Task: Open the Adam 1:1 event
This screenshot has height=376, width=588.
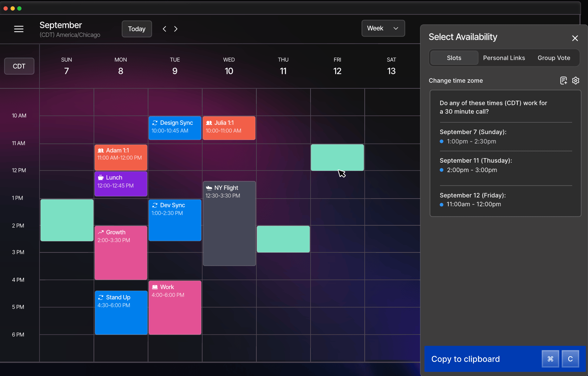Action: click(x=121, y=157)
